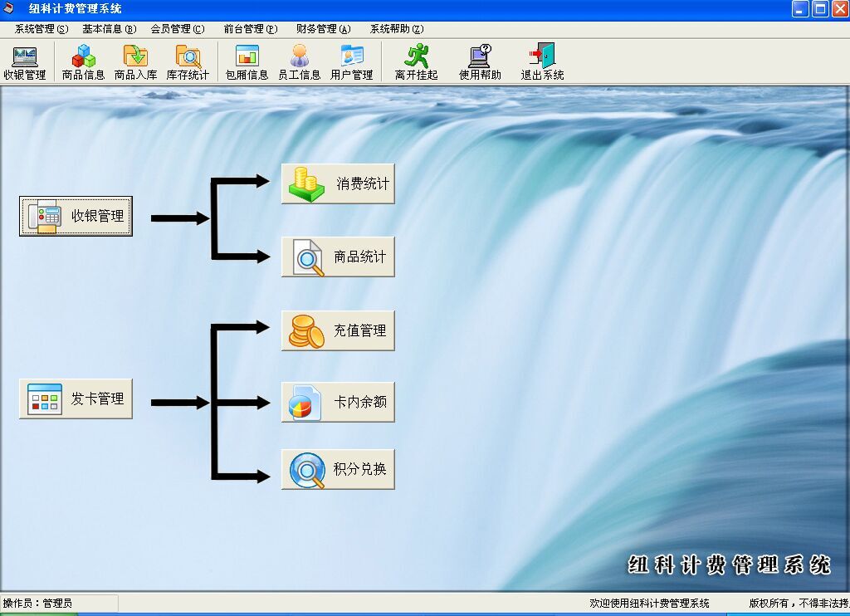Click the 商品信息 toolbar icon

click(83, 62)
